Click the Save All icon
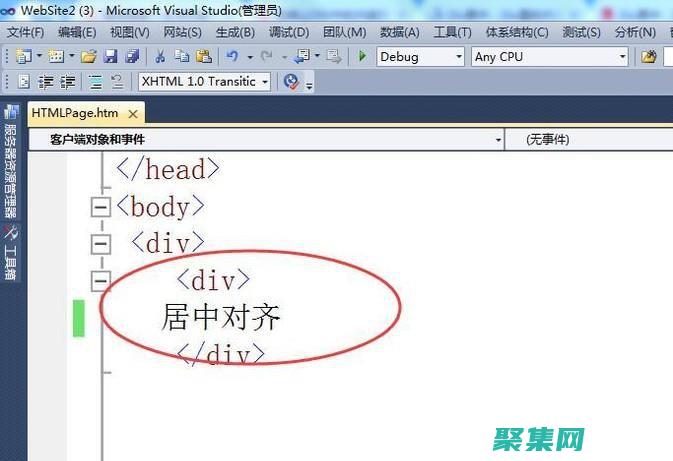Viewport: 673px width, 461px height. [130, 57]
